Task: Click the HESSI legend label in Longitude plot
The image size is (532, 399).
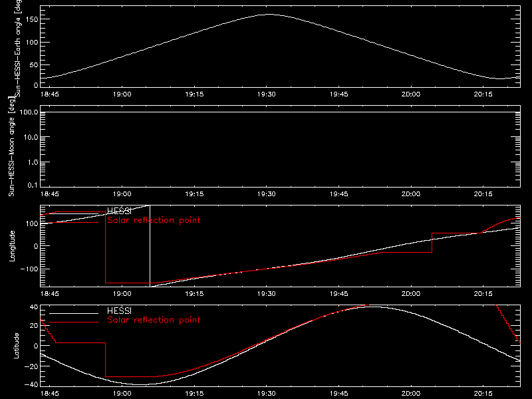Action: [x=119, y=211]
